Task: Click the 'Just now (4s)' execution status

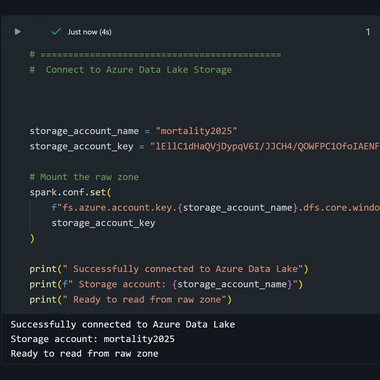Action: [89, 32]
